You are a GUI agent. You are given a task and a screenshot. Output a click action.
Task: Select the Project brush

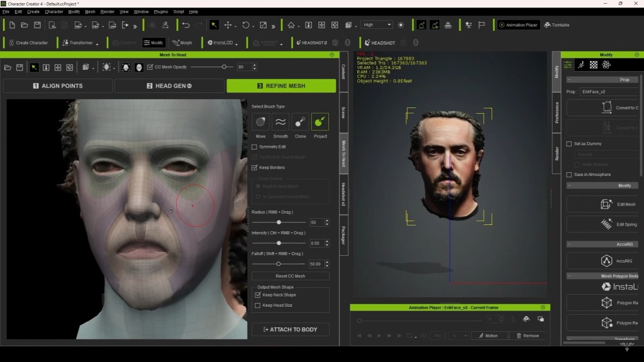320,122
